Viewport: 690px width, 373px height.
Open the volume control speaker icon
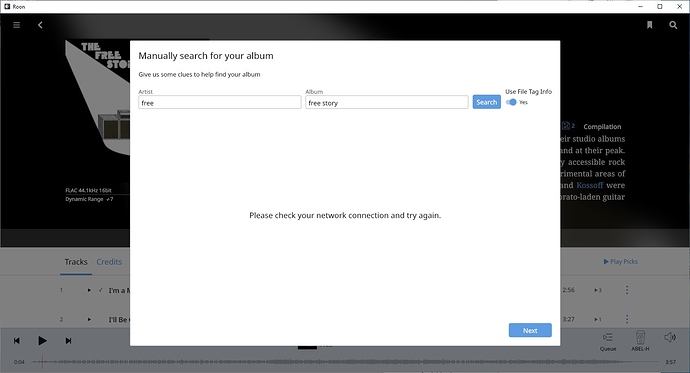(670, 337)
